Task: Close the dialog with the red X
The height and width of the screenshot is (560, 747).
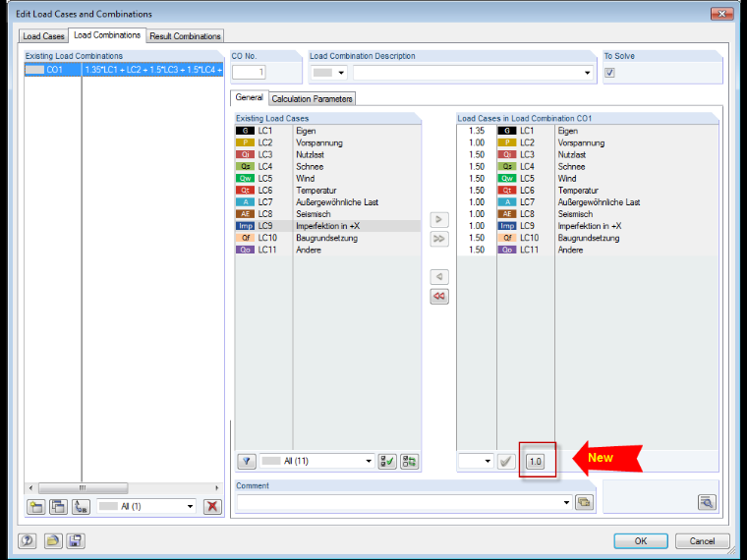Action: [x=721, y=14]
